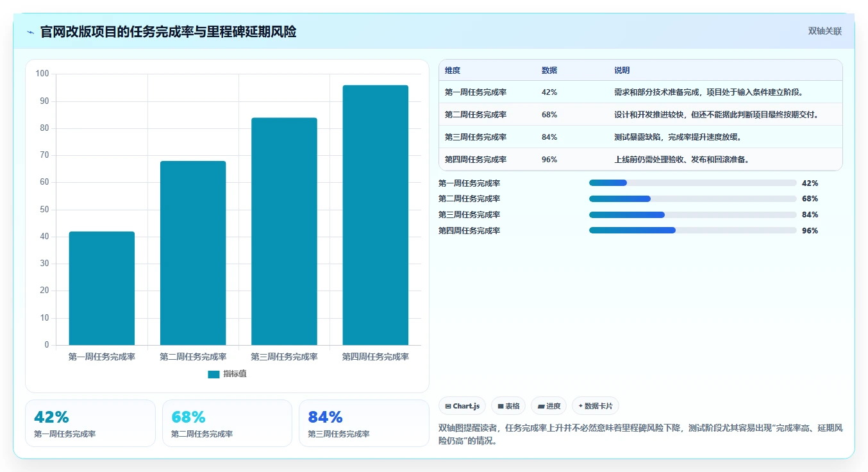The image size is (868, 472).
Task: Click the 第三周任务完成率 progress list label
Action: 469,215
